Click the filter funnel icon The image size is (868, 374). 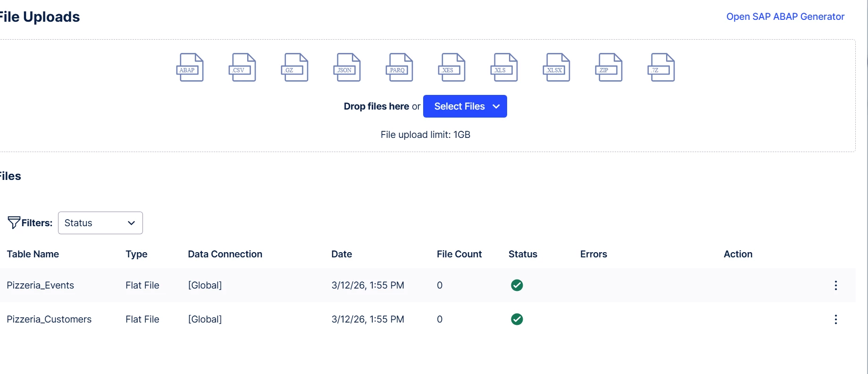point(14,222)
